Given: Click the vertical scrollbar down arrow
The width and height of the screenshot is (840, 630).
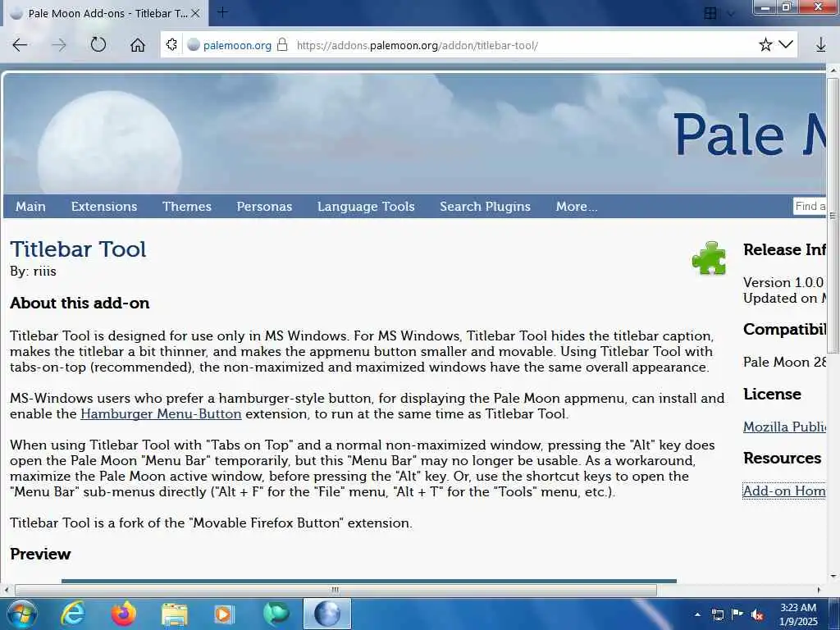Looking at the screenshot, I should (x=833, y=577).
